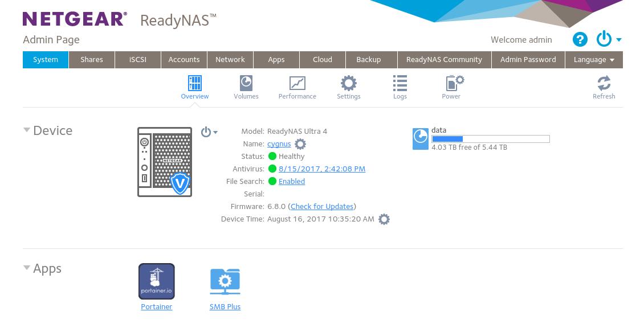The width and height of the screenshot is (644, 336).
Task: Click the '4.03 TB free of 5.44 TB' text
Action: point(469,147)
